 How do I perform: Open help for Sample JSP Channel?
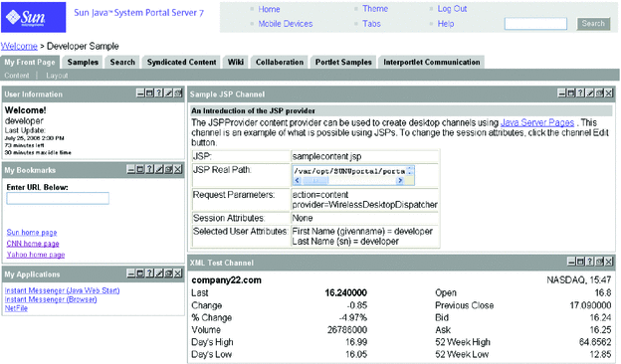580,93
